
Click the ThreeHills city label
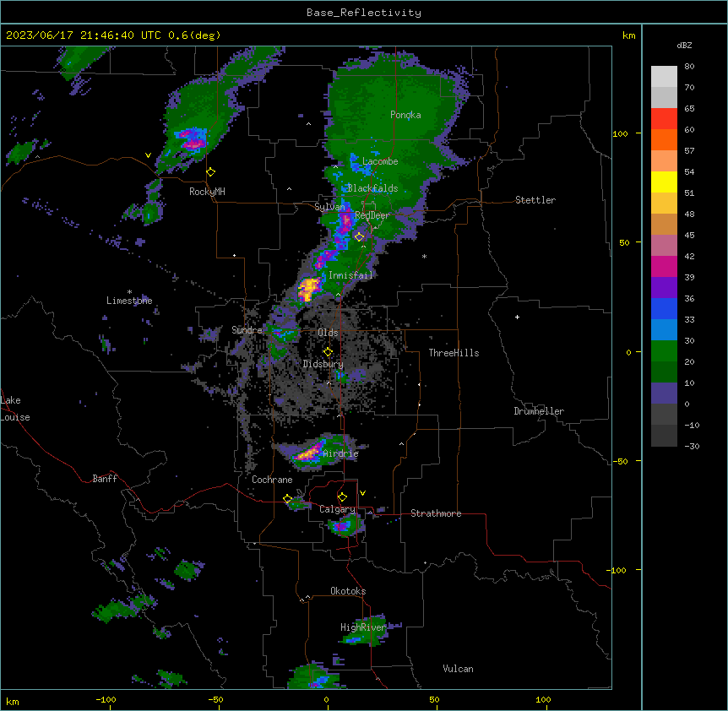(454, 353)
